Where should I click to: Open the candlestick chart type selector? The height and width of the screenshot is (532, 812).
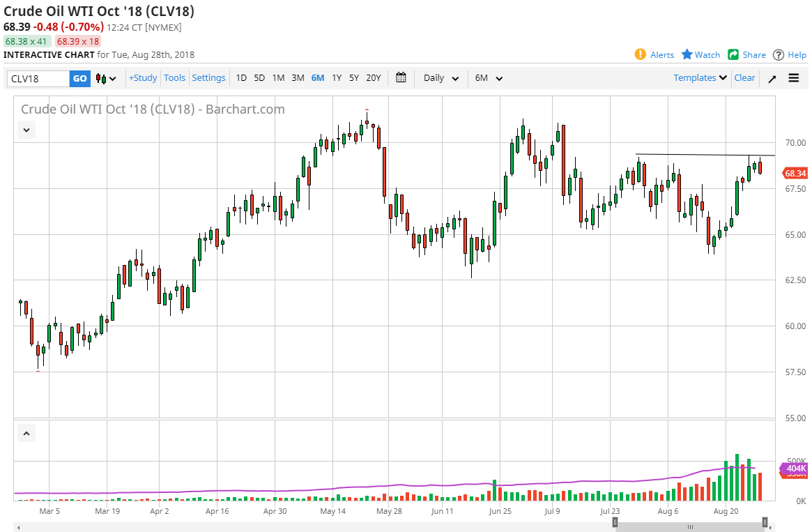[x=106, y=78]
